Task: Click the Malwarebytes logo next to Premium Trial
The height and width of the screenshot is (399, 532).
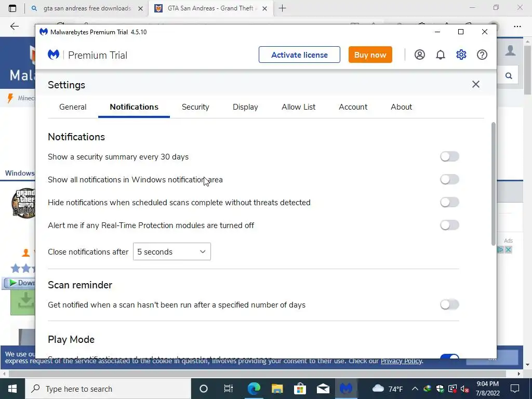Action: [x=54, y=55]
